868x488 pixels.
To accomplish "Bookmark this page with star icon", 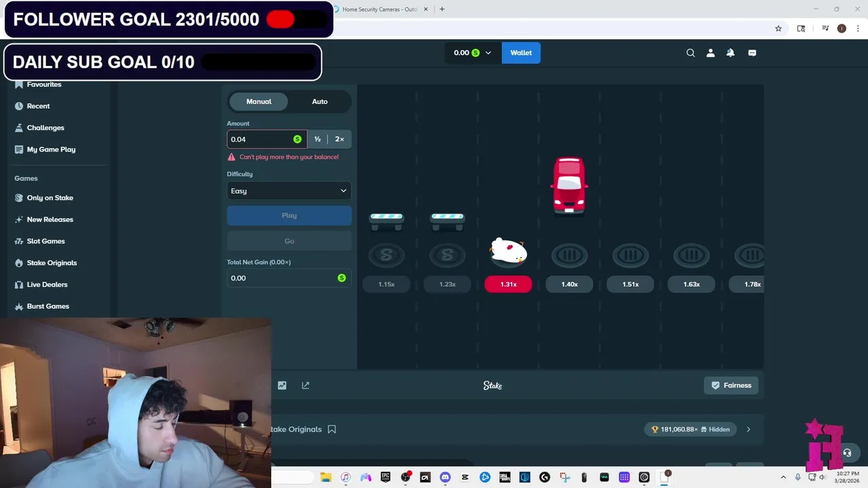I will [778, 28].
